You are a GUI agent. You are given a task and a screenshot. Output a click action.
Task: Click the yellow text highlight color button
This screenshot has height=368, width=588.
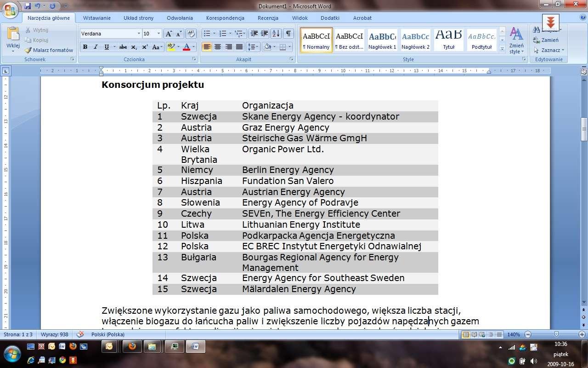(x=171, y=47)
